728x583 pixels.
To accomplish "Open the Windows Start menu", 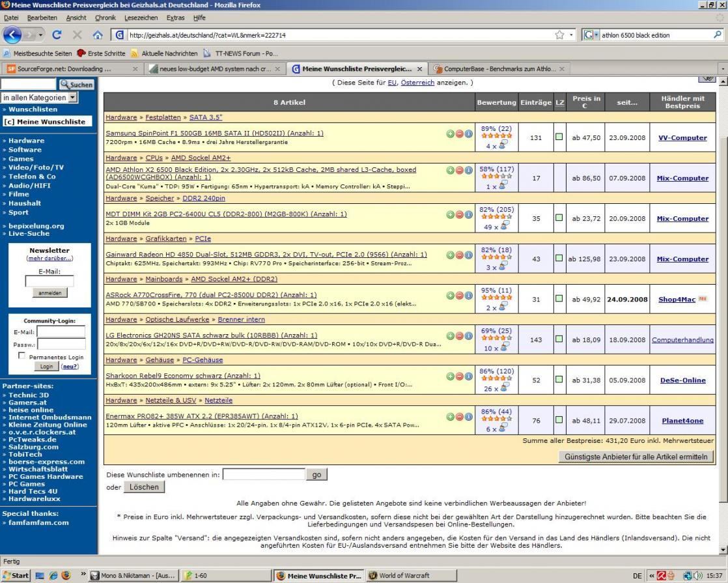I will (x=16, y=576).
